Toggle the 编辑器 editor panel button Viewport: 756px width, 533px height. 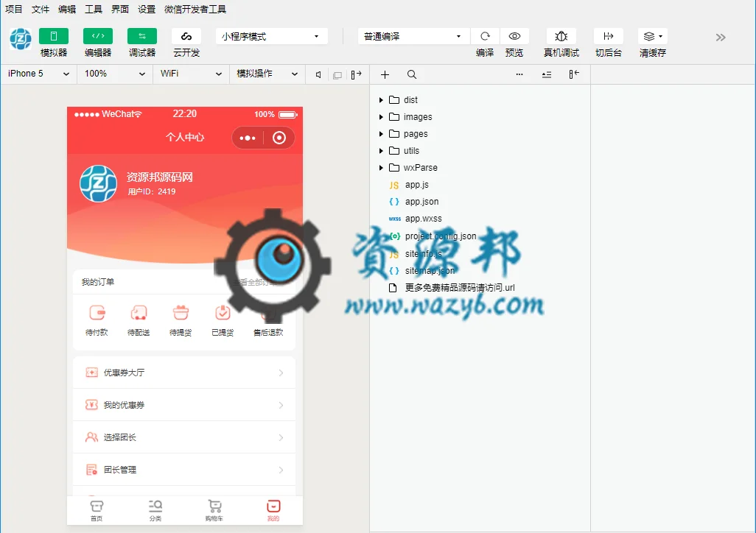(98, 36)
